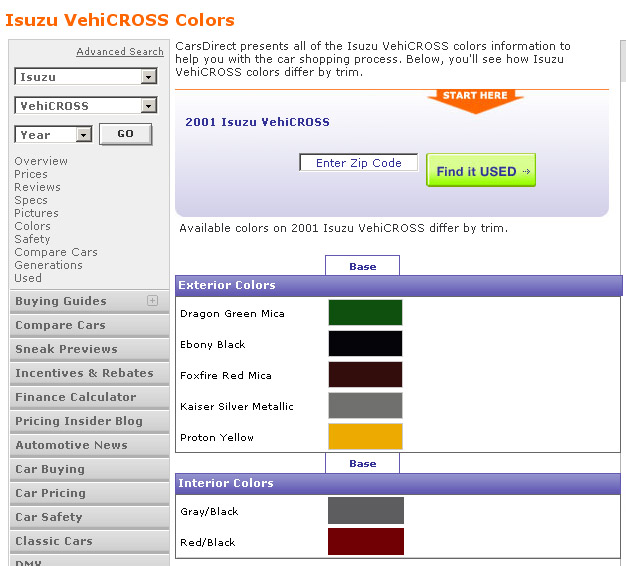Expand the Buying Guides menu

point(89,301)
